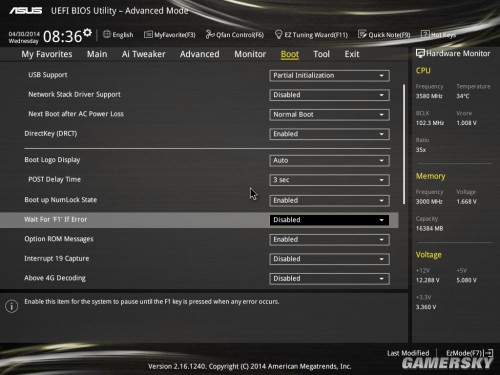Click the info icon beside help text
This screenshot has width=500, height=375.
click(12, 306)
